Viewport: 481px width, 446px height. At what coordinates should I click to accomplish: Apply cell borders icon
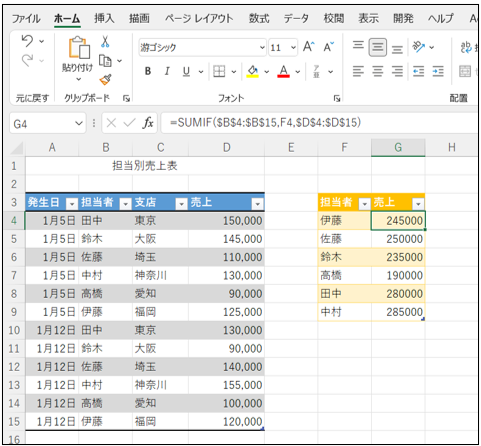219,71
